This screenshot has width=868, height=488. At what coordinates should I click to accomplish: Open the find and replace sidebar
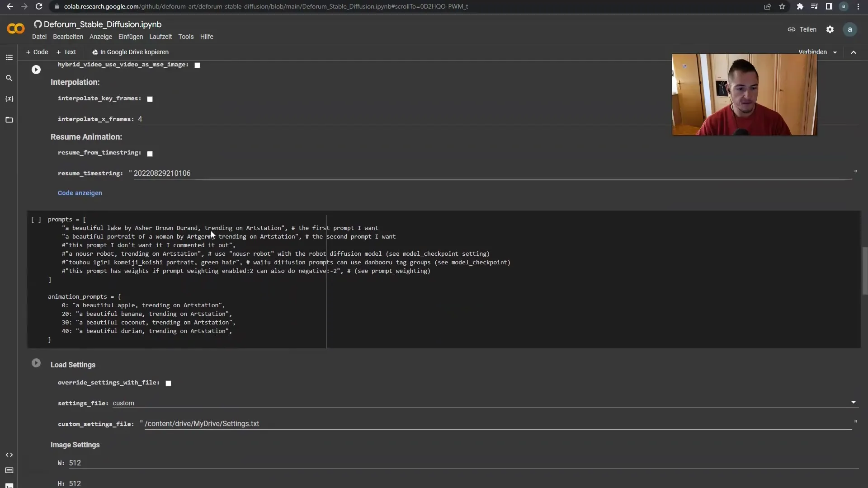9,78
